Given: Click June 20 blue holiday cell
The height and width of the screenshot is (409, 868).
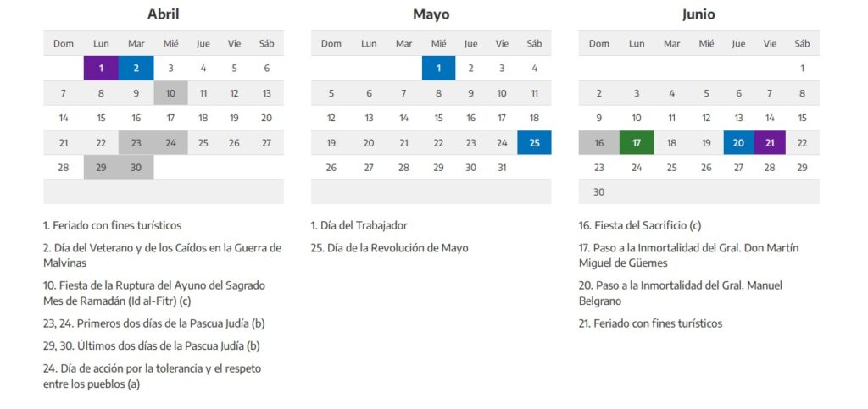Looking at the screenshot, I should point(738,143).
